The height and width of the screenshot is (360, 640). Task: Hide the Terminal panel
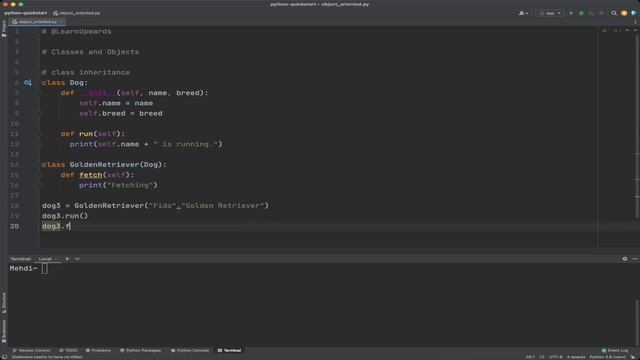click(x=635, y=259)
